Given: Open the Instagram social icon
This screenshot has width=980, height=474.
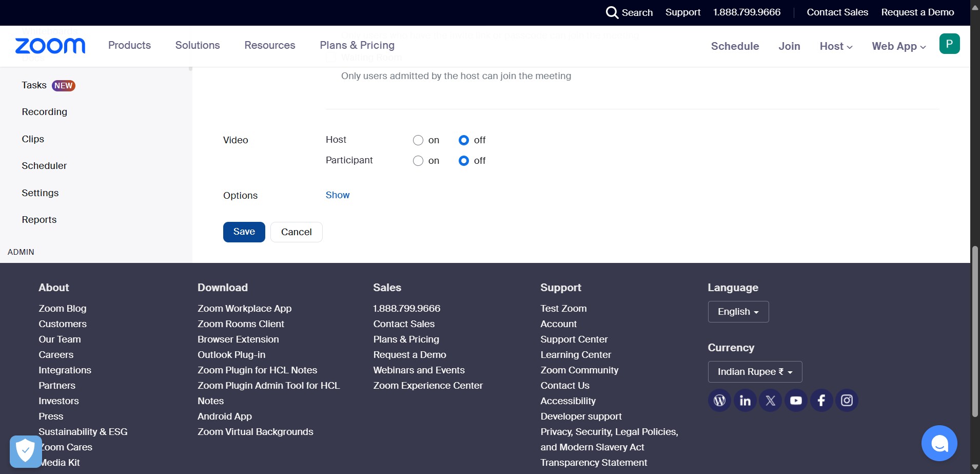Looking at the screenshot, I should [847, 401].
